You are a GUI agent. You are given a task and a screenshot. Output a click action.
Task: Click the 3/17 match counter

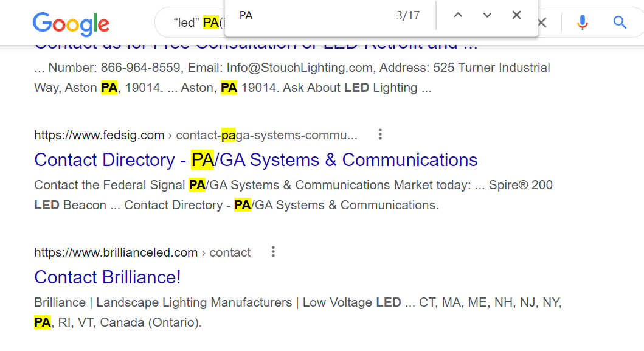click(x=408, y=16)
